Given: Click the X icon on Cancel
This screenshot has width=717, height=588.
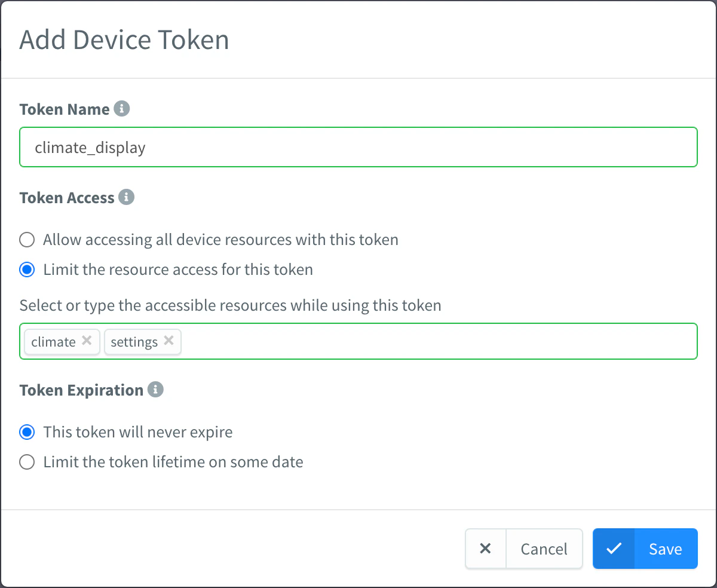Looking at the screenshot, I should click(486, 549).
